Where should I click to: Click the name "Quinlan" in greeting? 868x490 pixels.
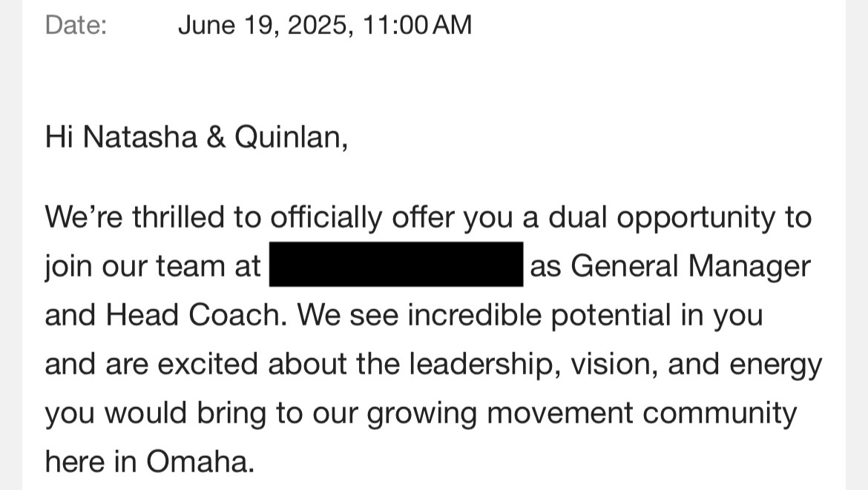pyautogui.click(x=290, y=138)
